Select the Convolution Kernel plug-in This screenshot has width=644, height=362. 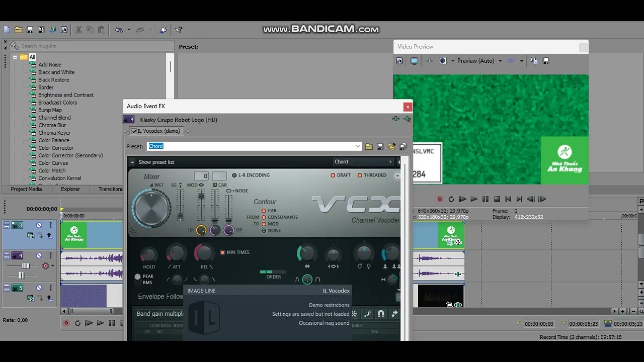59,178
